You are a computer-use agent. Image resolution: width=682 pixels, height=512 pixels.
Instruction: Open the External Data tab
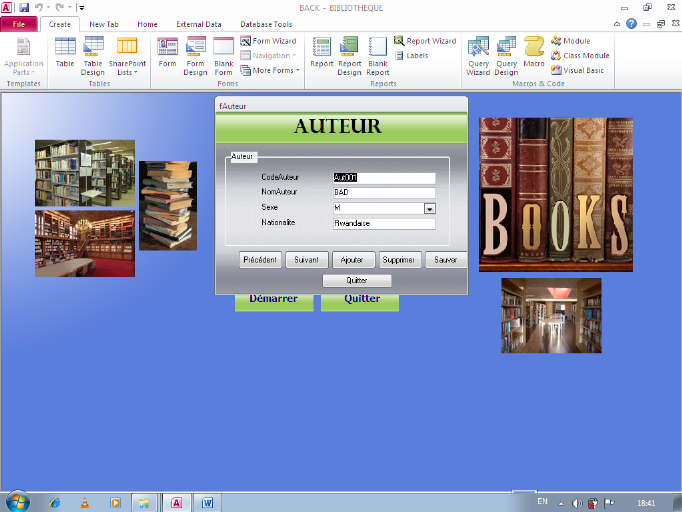click(x=199, y=24)
